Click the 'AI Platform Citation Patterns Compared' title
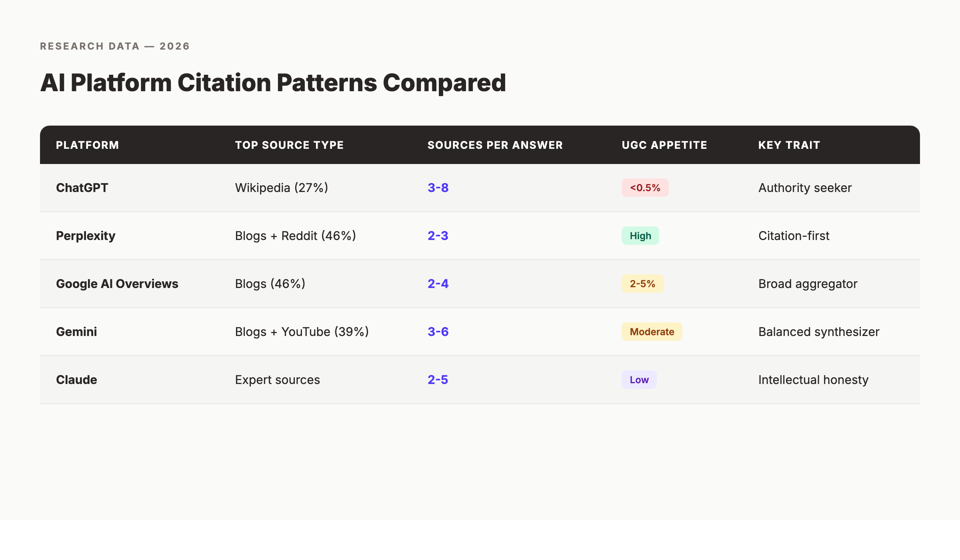The height and width of the screenshot is (560, 960). click(273, 83)
